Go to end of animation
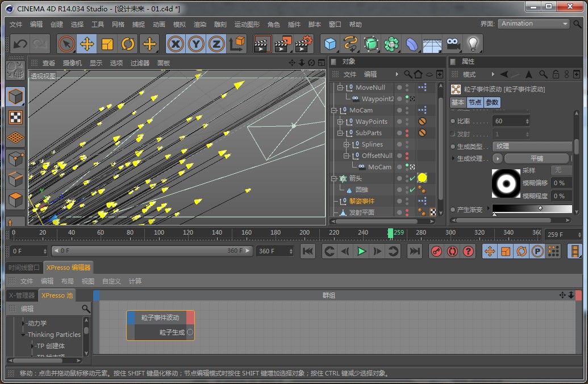The height and width of the screenshot is (384, 588). (x=415, y=251)
